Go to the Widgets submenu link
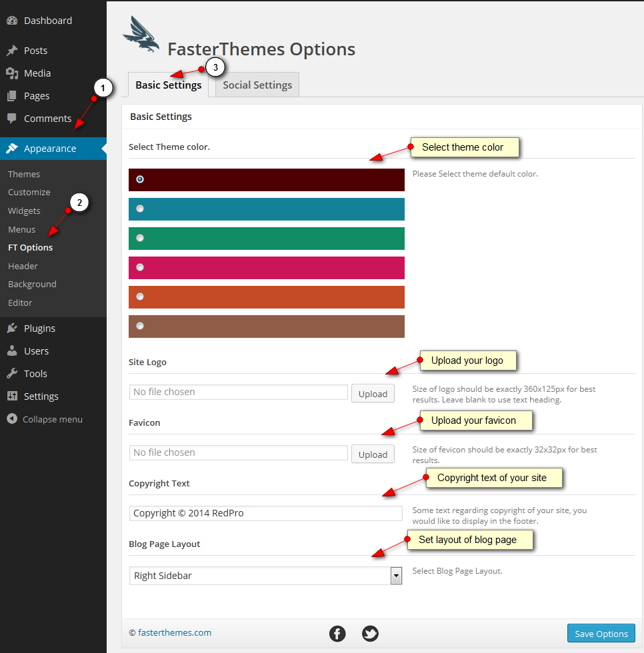644x653 pixels. 24,211
